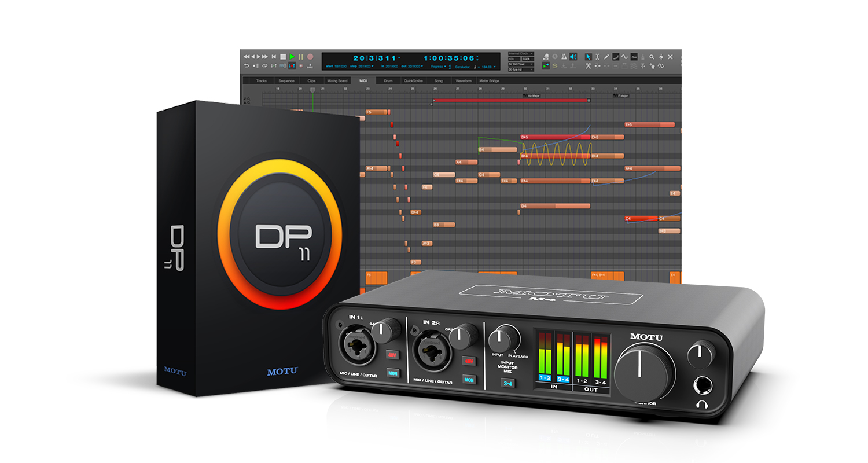Toggle the Solo mode S button

click(555, 66)
